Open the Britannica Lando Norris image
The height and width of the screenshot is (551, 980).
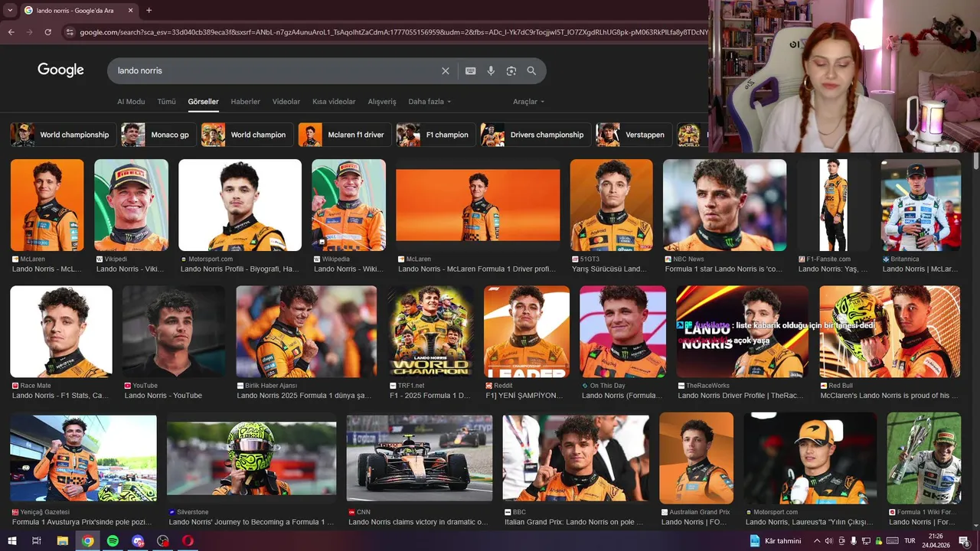[x=920, y=205]
